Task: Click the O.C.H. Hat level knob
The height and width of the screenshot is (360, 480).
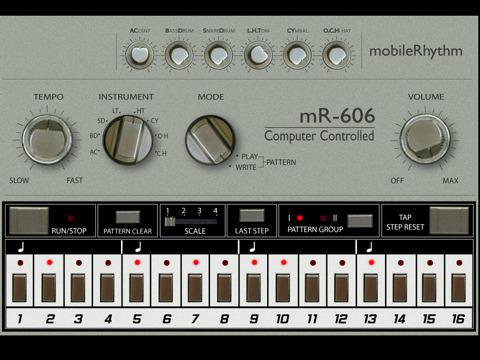Action: [337, 55]
